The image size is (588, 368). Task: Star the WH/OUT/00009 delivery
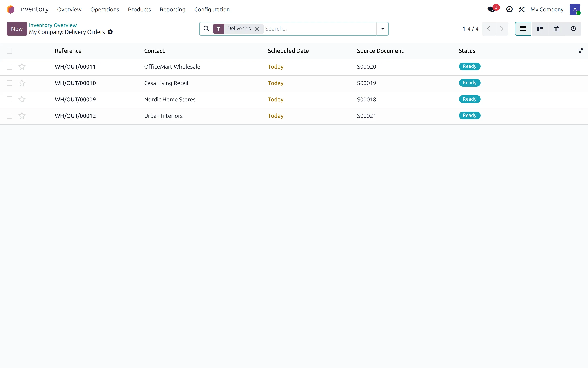22,99
